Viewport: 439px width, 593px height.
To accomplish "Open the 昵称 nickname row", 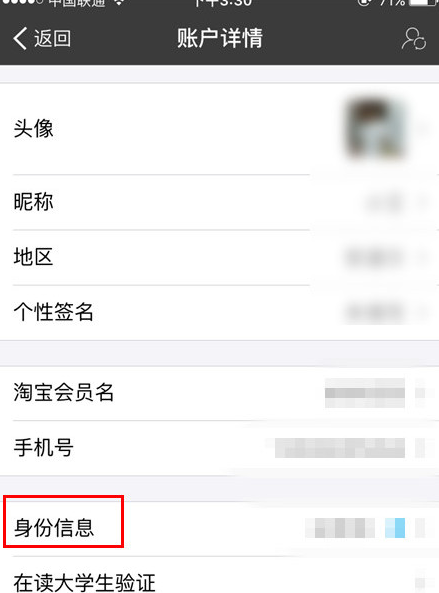I will tap(219, 202).
